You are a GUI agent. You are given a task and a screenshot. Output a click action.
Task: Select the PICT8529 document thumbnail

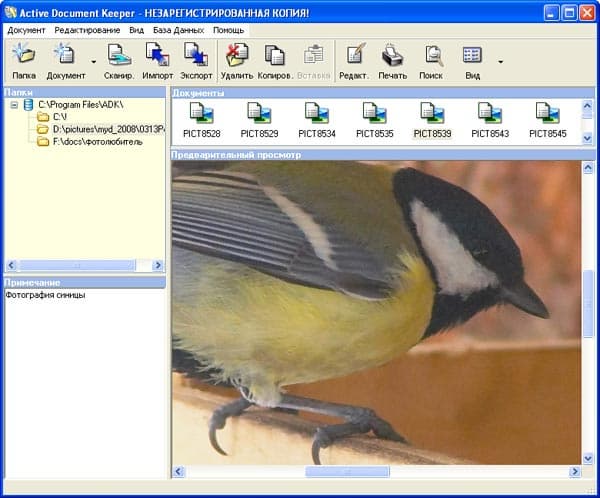[x=259, y=120]
